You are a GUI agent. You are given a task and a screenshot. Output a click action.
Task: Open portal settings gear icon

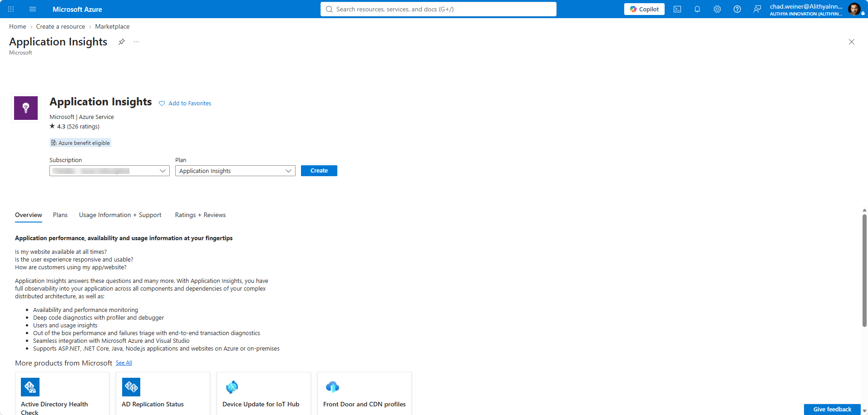[x=717, y=9]
